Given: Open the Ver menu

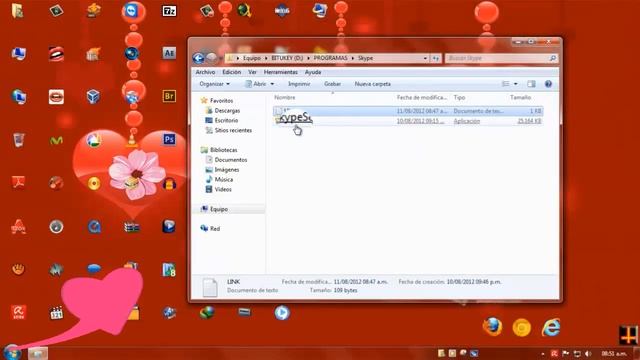Looking at the screenshot, I should click(252, 72).
